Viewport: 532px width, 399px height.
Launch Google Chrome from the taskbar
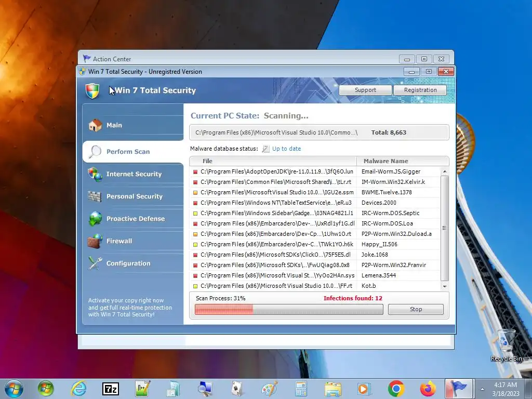click(x=396, y=389)
